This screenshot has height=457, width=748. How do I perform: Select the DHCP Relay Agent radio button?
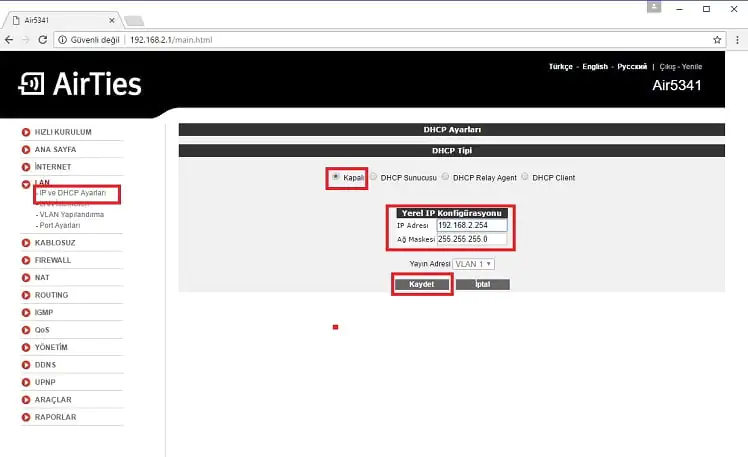tap(446, 177)
